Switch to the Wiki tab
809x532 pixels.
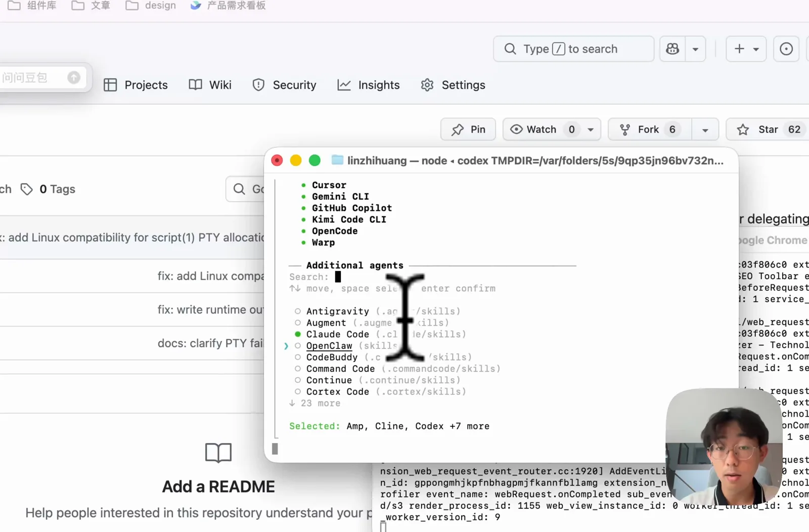(210, 85)
